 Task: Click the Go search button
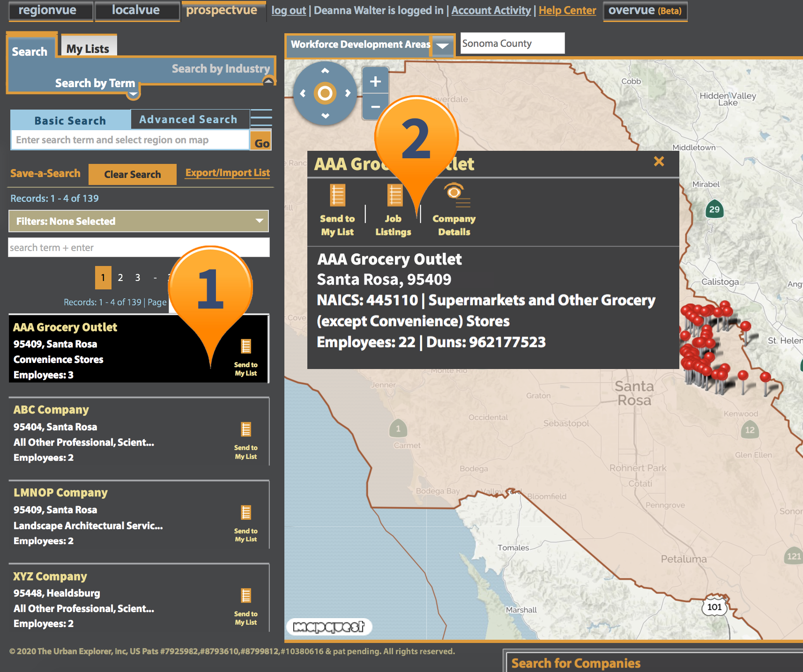261,140
